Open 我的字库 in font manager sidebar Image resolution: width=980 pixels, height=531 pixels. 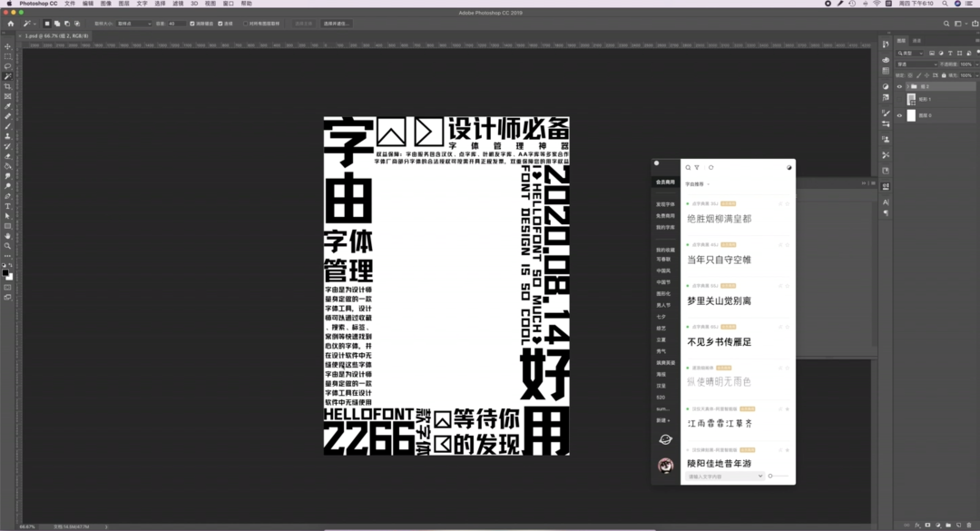[x=665, y=228]
